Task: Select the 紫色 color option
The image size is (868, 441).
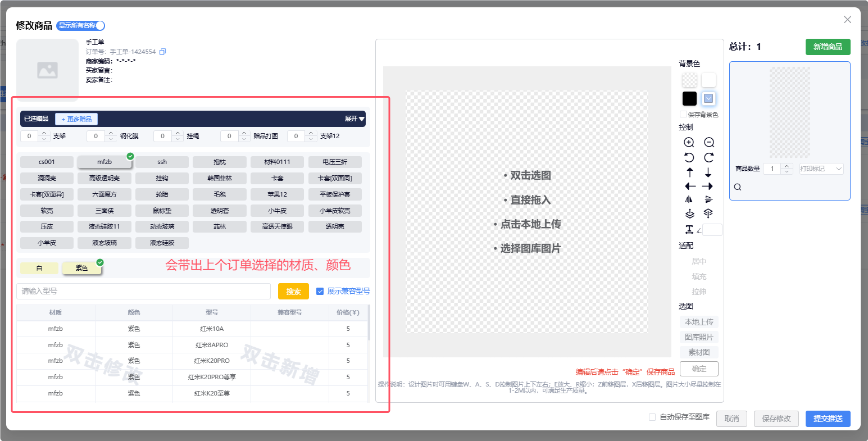Action: 81,268
